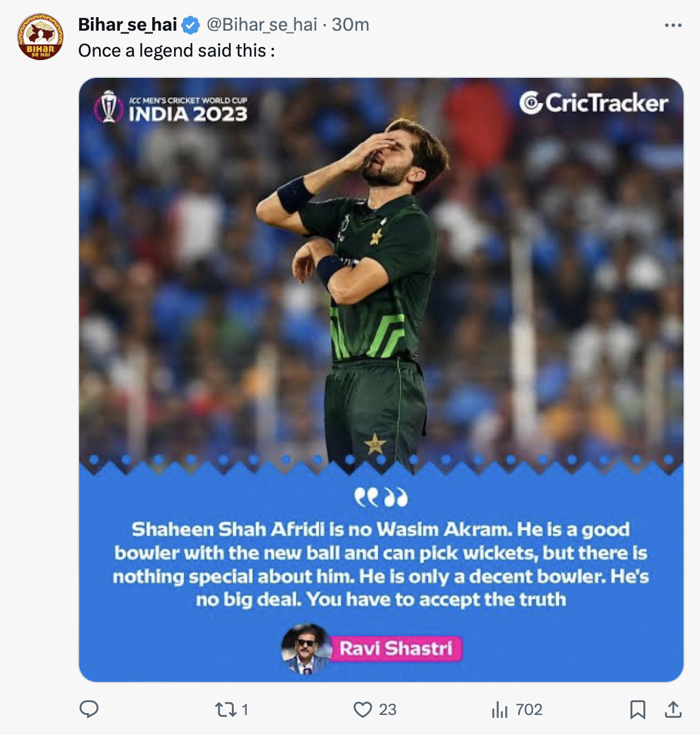Click the small Ravi Shastri portrait photo
Screen dimensions: 700x735
[x=305, y=648]
